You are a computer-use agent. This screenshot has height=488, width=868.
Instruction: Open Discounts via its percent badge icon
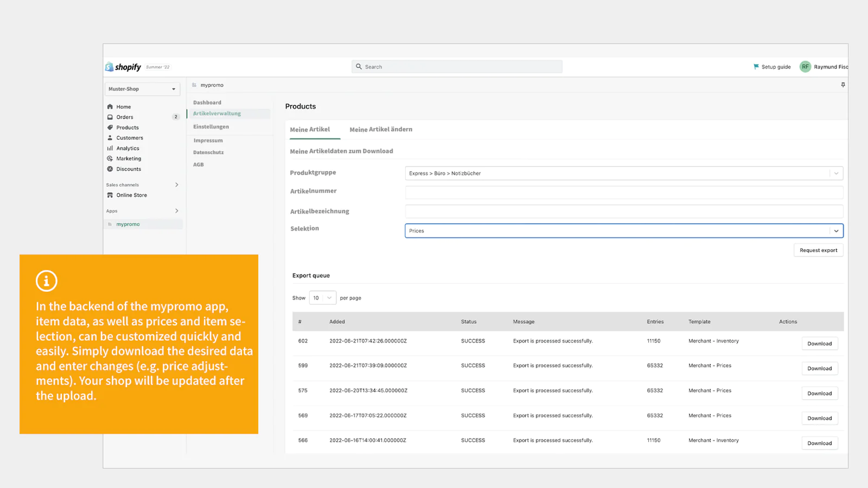pos(110,169)
